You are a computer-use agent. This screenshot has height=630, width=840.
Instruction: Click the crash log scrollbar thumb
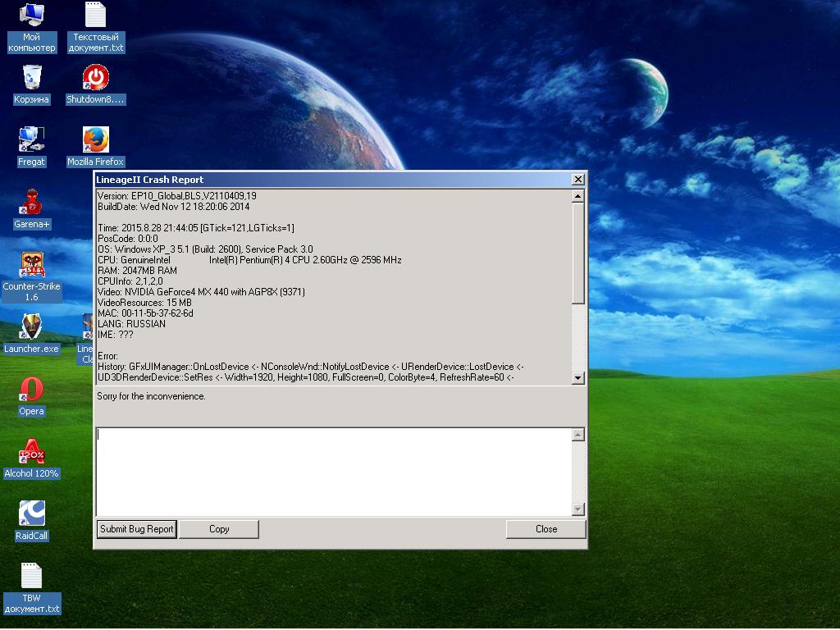point(577,253)
